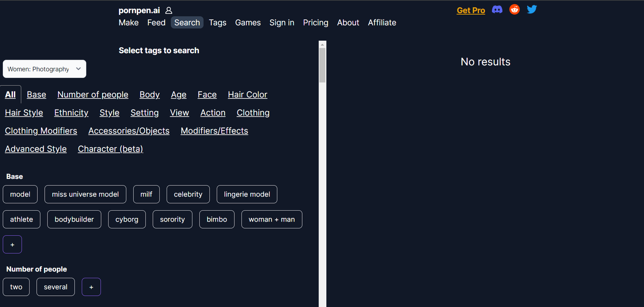This screenshot has width=644, height=307.
Task: Open the Accessories/Objects category
Action: point(129,131)
